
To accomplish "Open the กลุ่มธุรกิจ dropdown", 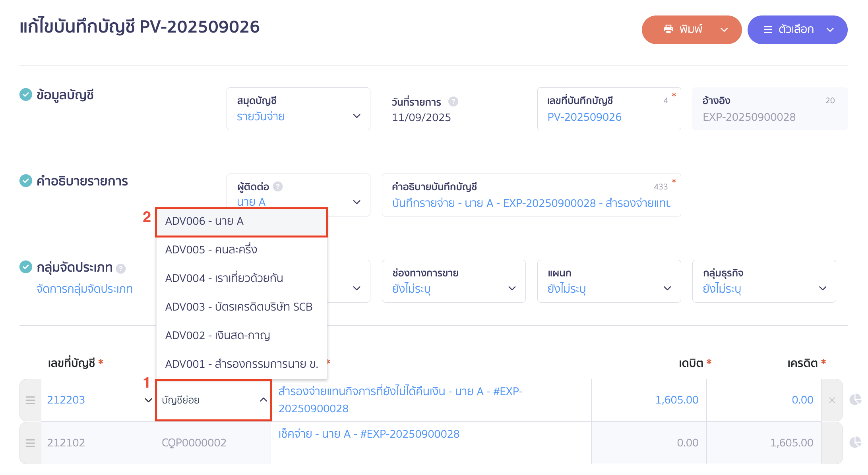I will click(764, 281).
